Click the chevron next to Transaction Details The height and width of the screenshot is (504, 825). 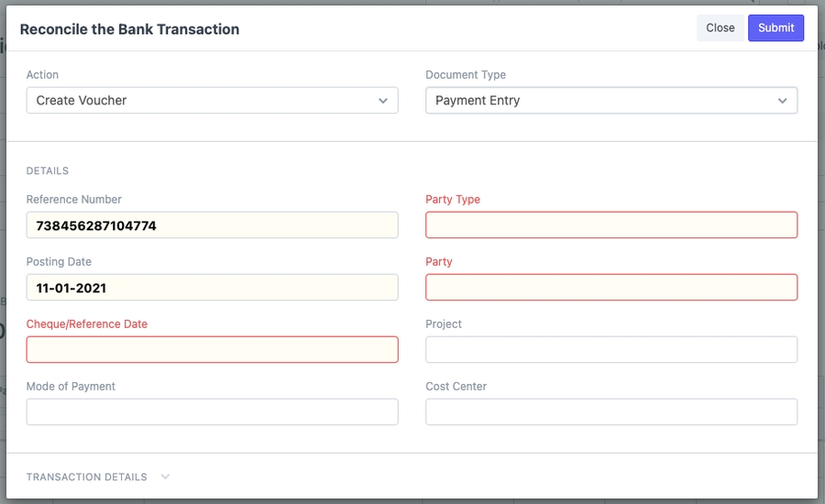165,477
